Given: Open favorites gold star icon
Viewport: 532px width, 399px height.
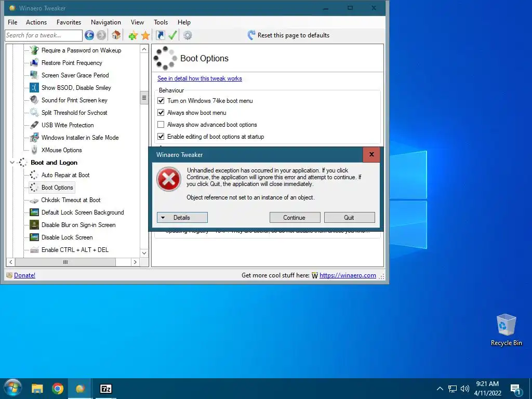Looking at the screenshot, I should 145,35.
